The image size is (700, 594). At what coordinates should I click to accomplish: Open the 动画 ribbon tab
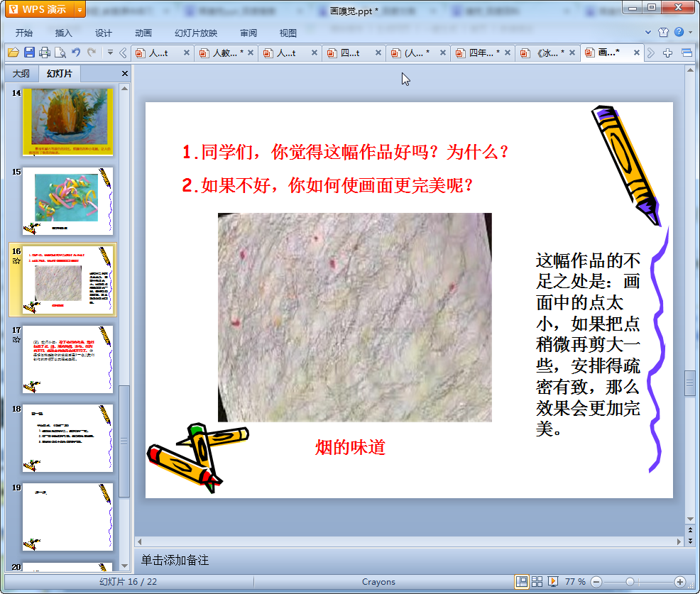click(143, 33)
